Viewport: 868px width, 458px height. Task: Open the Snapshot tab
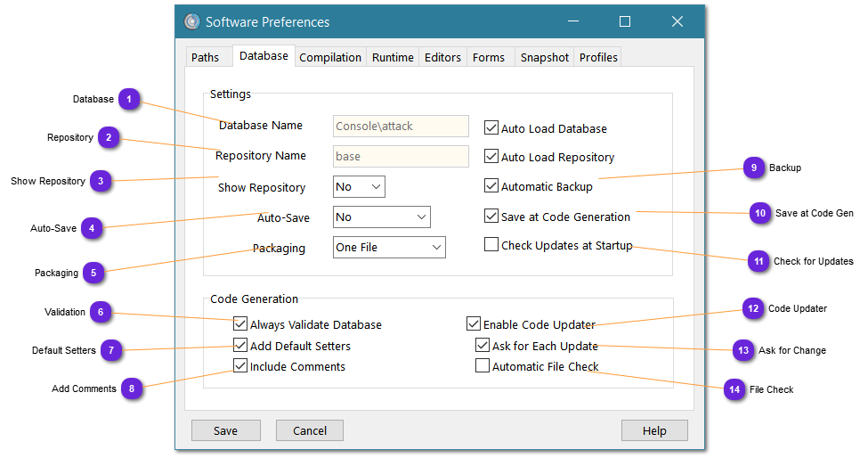(x=544, y=57)
